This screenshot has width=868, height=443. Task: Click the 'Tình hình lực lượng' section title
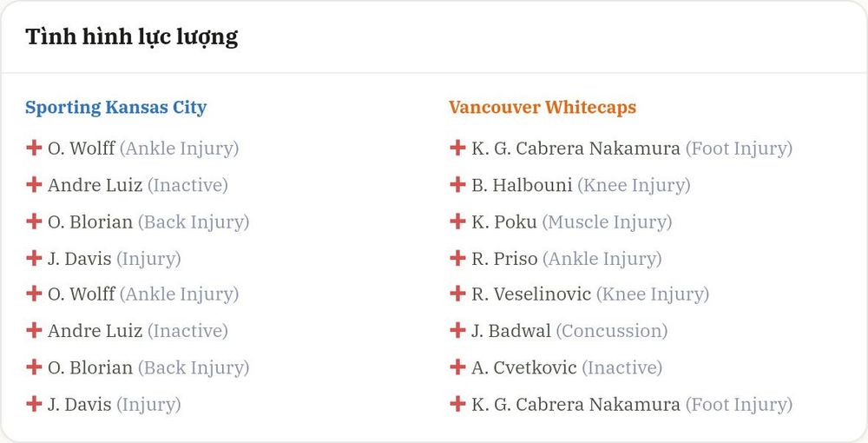pos(132,37)
